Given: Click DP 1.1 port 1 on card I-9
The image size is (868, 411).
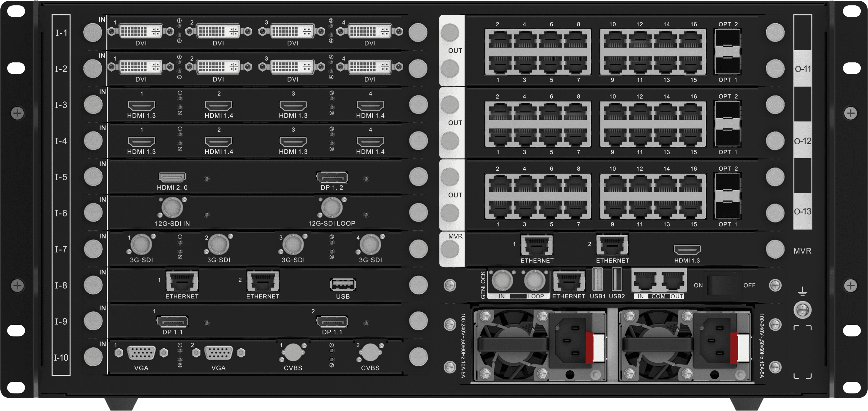Looking at the screenshot, I should point(172,321).
